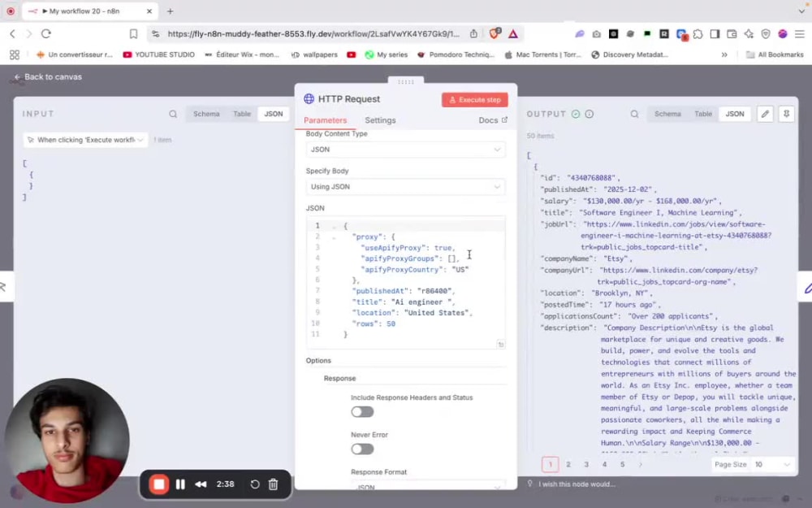Select Table view in OUTPUT panel
This screenshot has height=508, width=812.
(x=702, y=114)
